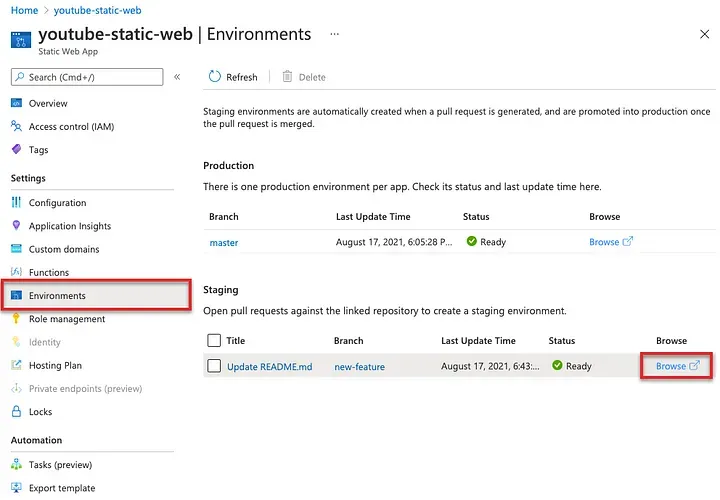Click the Private endpoints icon

pos(17,388)
